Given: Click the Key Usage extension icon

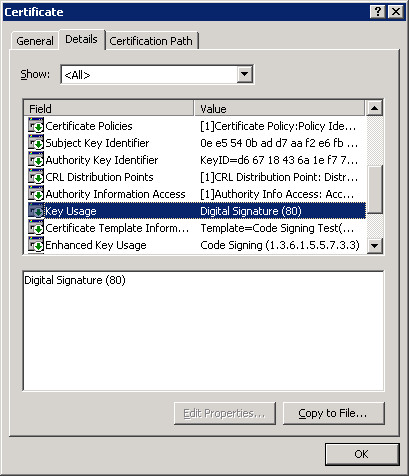Looking at the screenshot, I should [x=36, y=211].
